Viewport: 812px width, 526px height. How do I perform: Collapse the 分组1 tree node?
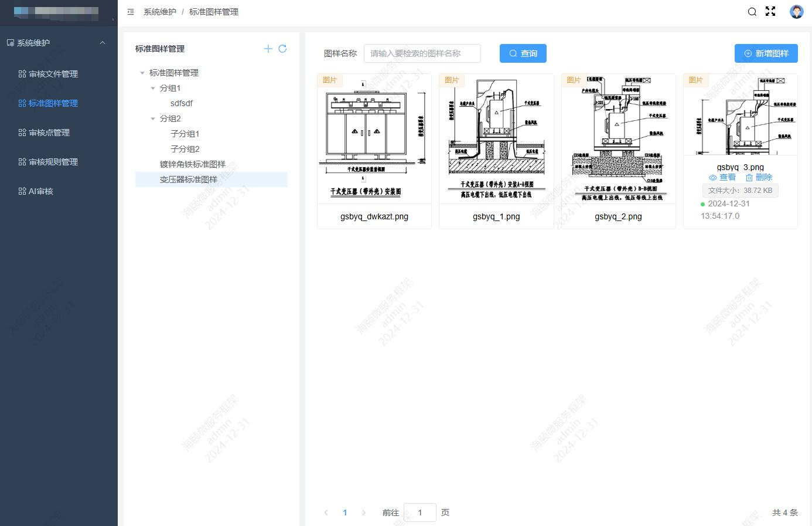153,88
